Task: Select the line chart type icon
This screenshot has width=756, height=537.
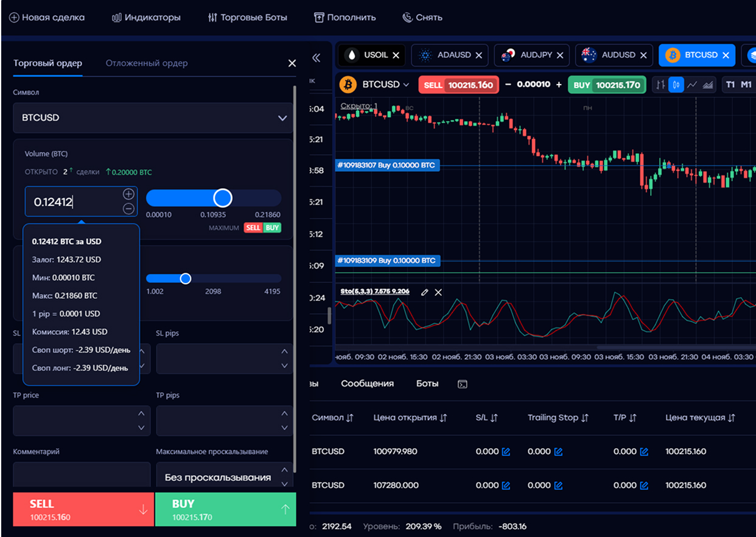Action: click(691, 85)
